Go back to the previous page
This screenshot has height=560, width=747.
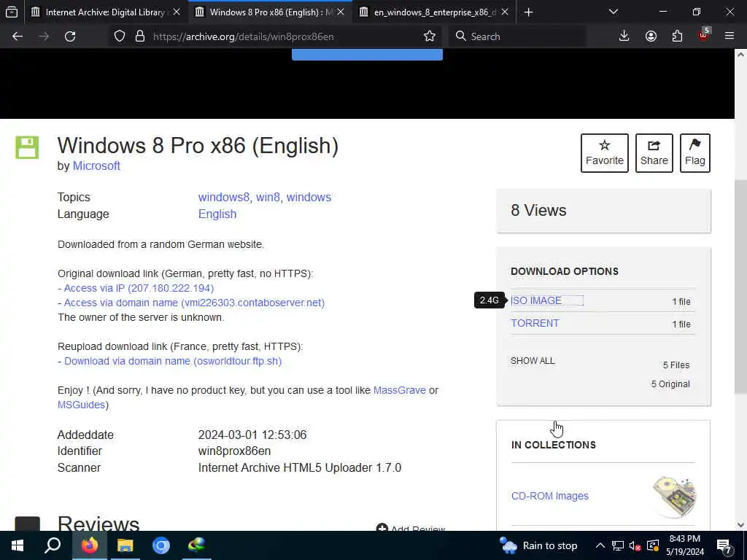click(18, 36)
